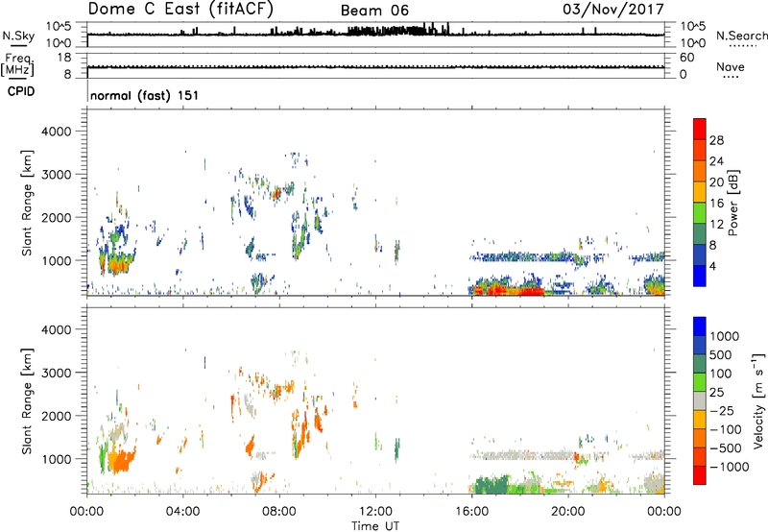Click the "18" MHz frequency tick label

click(64, 58)
